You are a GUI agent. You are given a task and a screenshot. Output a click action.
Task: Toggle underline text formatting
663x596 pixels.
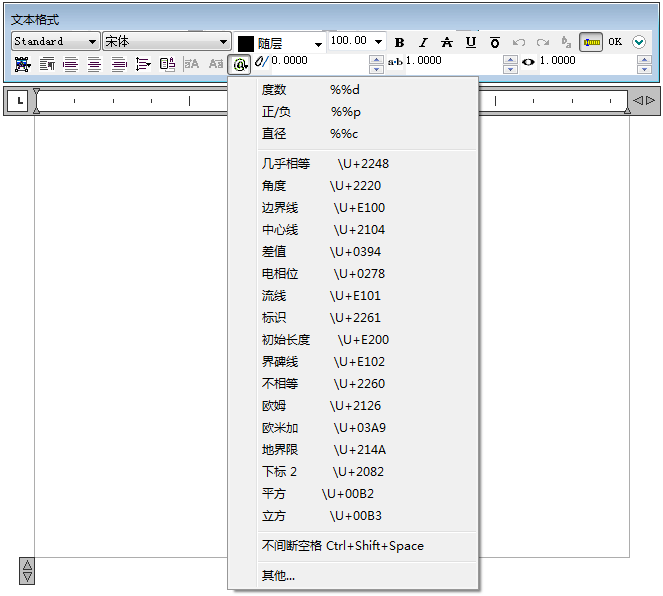470,42
